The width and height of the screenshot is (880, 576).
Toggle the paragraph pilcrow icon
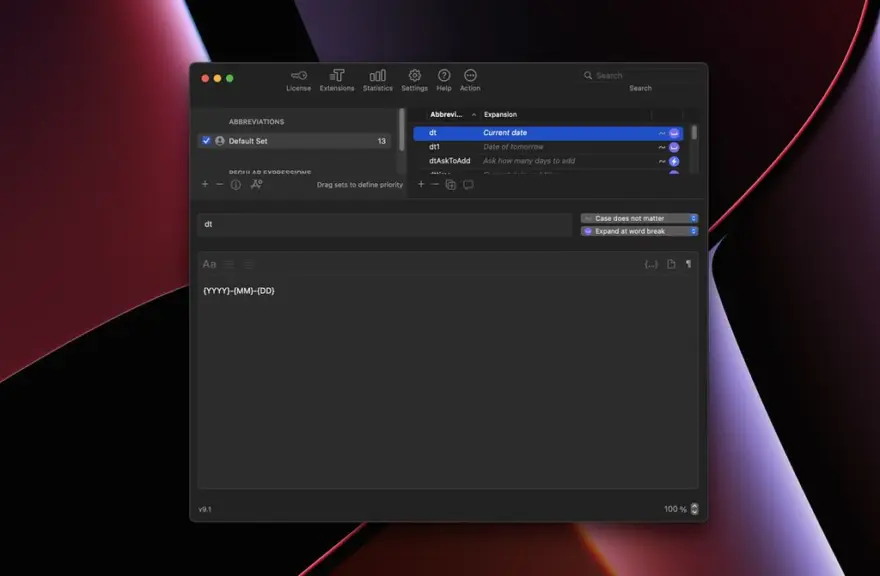(689, 264)
